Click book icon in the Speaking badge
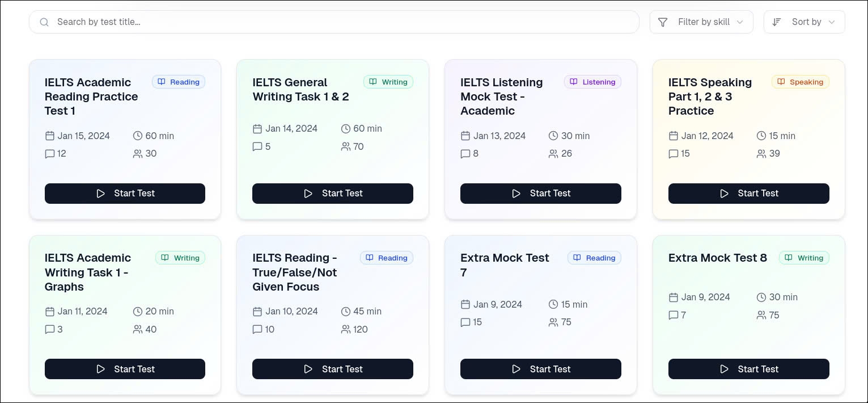 (x=782, y=82)
